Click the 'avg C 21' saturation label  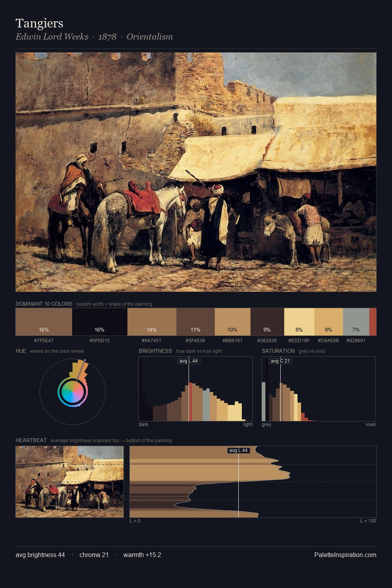pos(280,361)
